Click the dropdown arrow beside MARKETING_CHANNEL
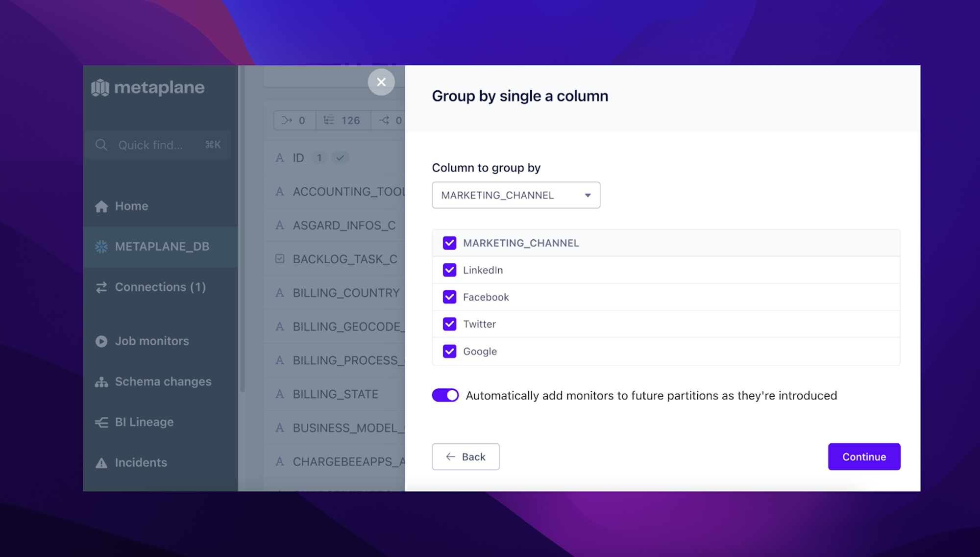Viewport: 980px width, 557px height. pos(588,195)
